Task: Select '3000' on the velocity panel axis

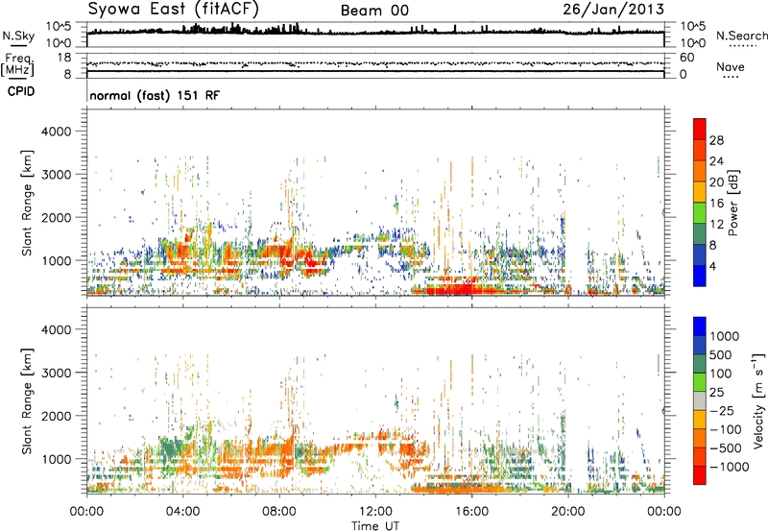Action: pos(57,373)
